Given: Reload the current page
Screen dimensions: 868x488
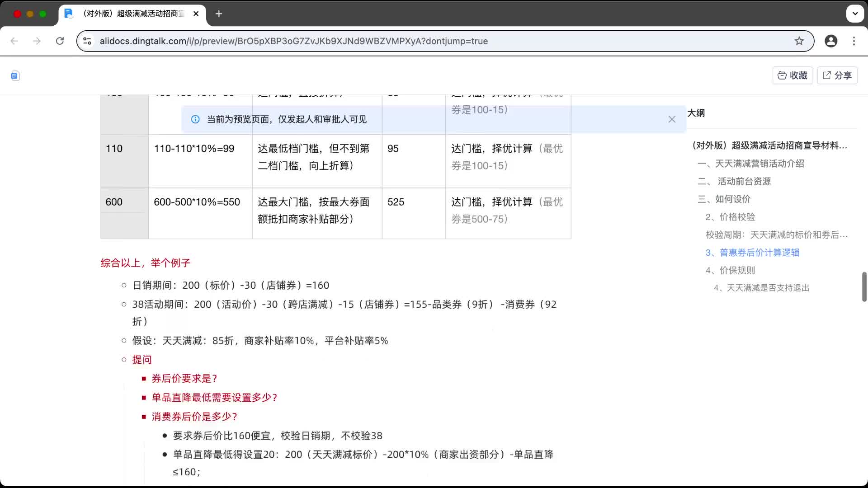Looking at the screenshot, I should coord(60,41).
